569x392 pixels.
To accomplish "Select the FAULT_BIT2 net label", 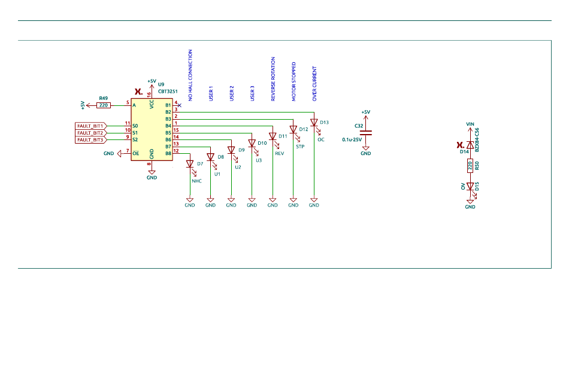I will [90, 133].
